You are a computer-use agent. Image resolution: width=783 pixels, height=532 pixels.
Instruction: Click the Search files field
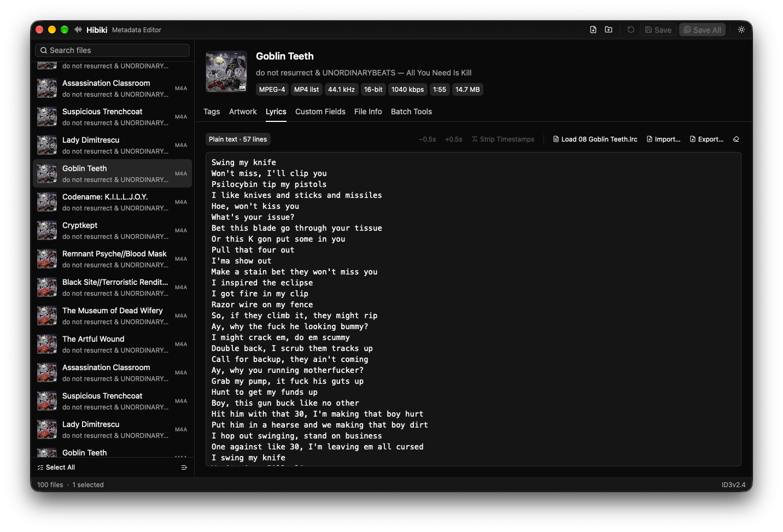click(113, 50)
